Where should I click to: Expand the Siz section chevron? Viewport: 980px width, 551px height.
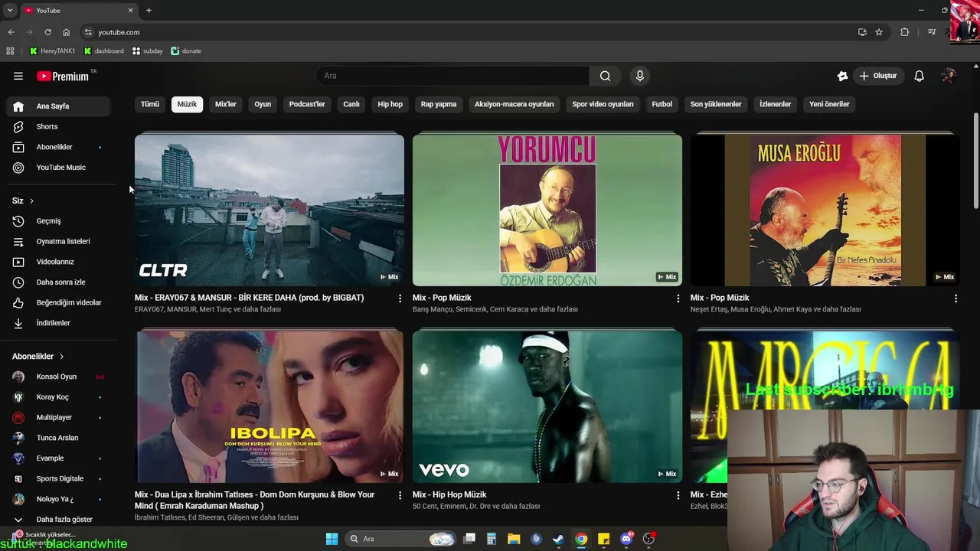[31, 201]
